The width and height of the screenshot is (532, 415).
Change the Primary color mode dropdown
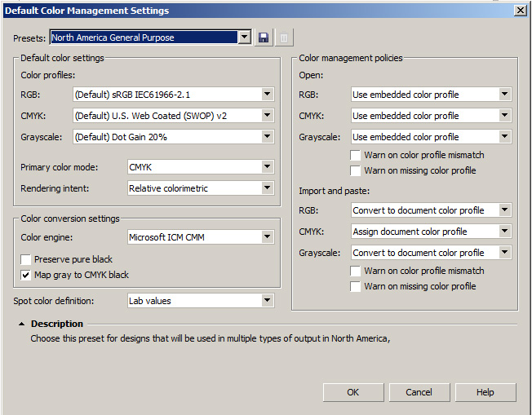201,167
